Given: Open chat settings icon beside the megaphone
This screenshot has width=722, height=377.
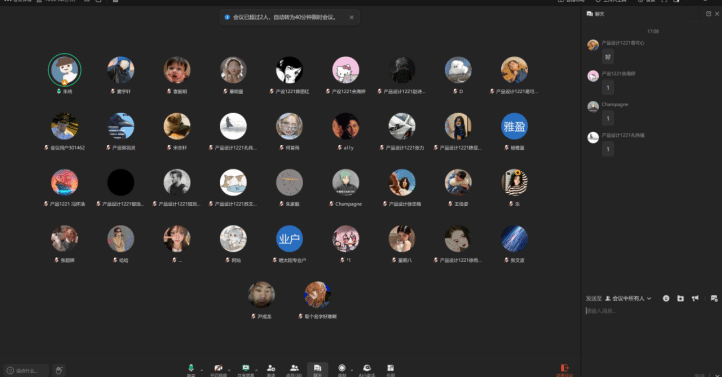Looking at the screenshot, I should tap(714, 298).
